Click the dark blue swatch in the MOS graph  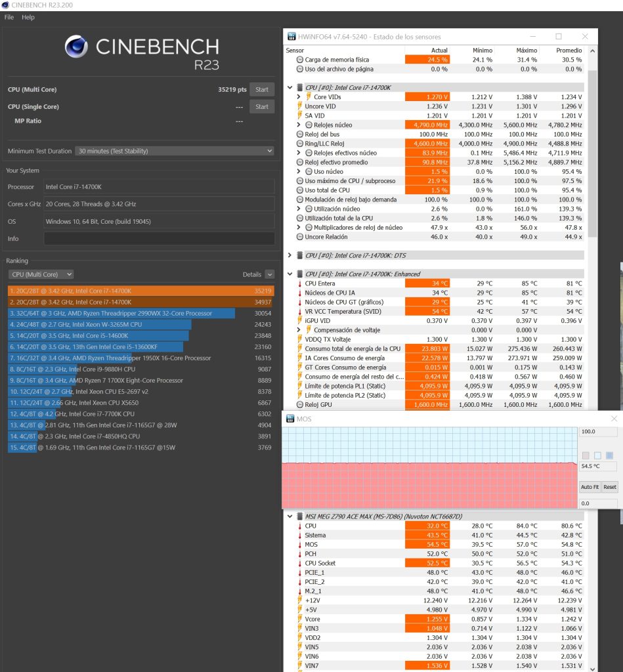610,455
